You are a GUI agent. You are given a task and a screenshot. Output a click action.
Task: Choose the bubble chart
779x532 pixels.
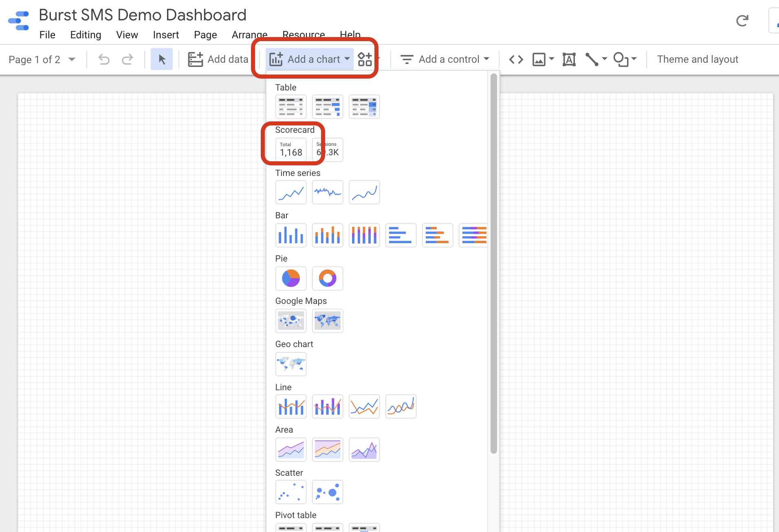[328, 492]
